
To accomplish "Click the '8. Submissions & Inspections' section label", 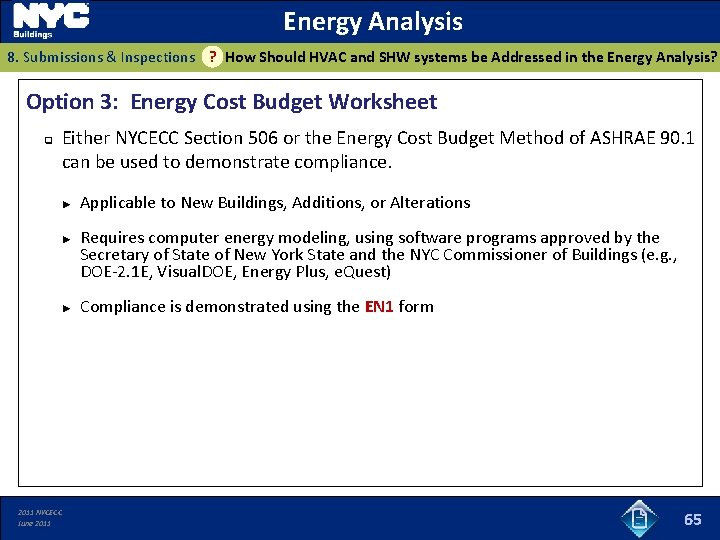I will coord(101,57).
